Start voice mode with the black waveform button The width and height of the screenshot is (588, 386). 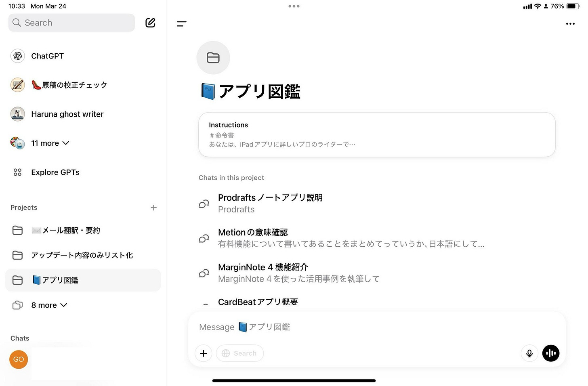point(551,353)
